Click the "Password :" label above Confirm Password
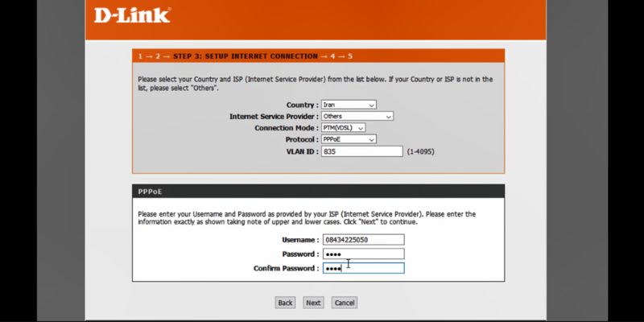The width and height of the screenshot is (644, 322). coord(300,254)
